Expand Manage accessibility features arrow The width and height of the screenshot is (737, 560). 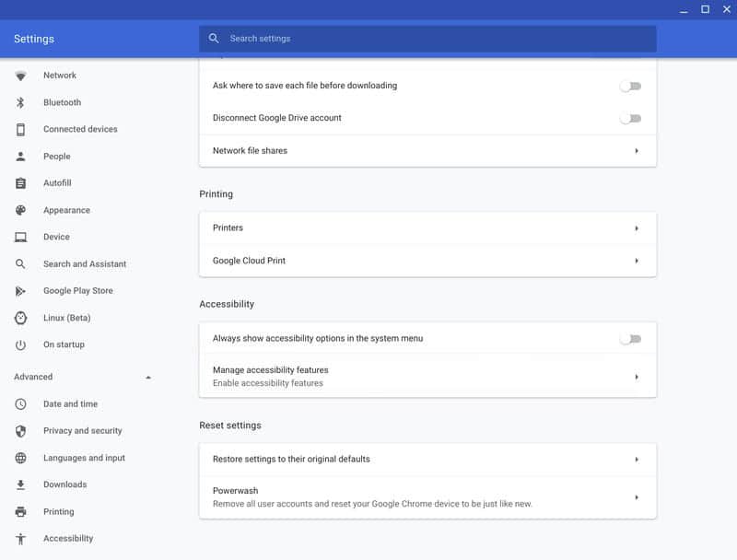pos(637,377)
